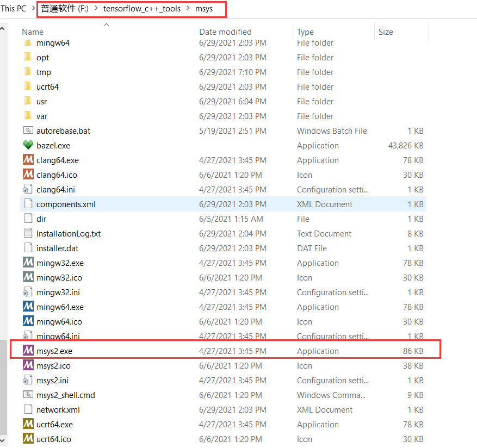The height and width of the screenshot is (448, 477).
Task: Click the blank icon of dir file
Action: click(x=28, y=219)
